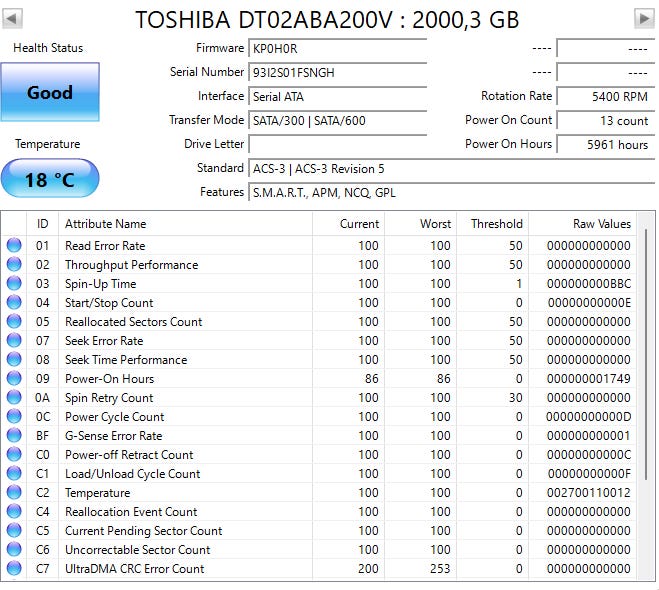Viewport: 659px width, 590px height.
Task: Click status icon for Uncorrectable Sector Count
Action: click(x=14, y=549)
